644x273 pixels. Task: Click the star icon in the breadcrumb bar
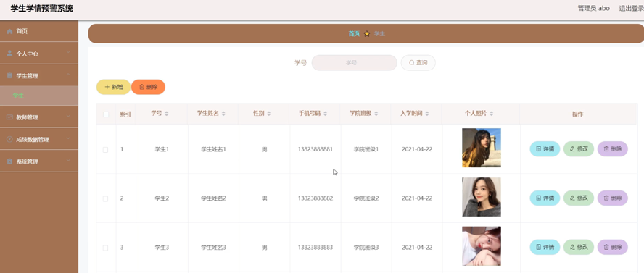pos(367,34)
